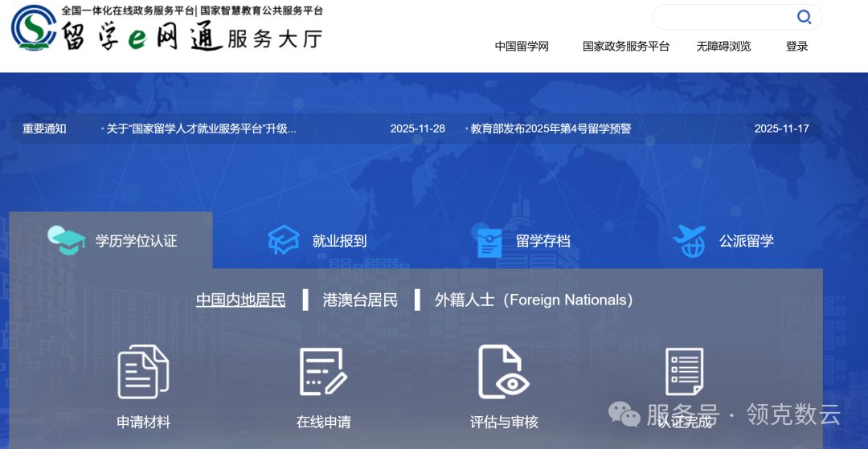Click the 评估与审核 eye document icon

click(x=504, y=372)
